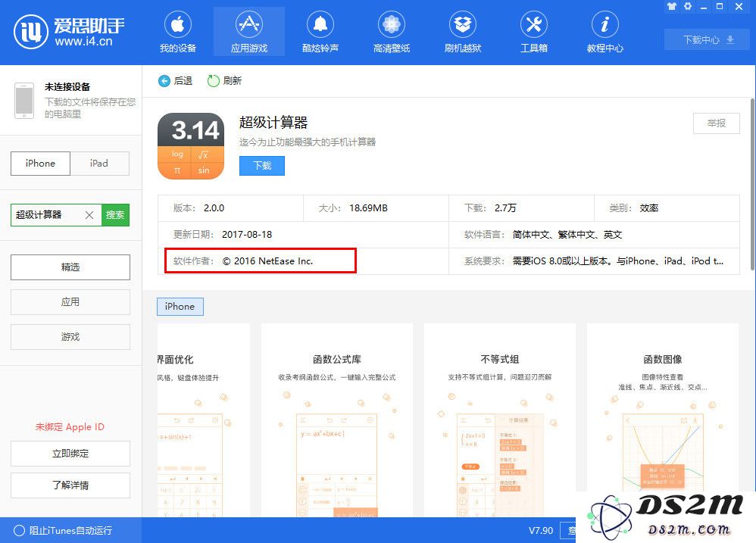The height and width of the screenshot is (543, 756).
Task: Click the 超级计算器 3.14 app icon
Action: point(191,146)
